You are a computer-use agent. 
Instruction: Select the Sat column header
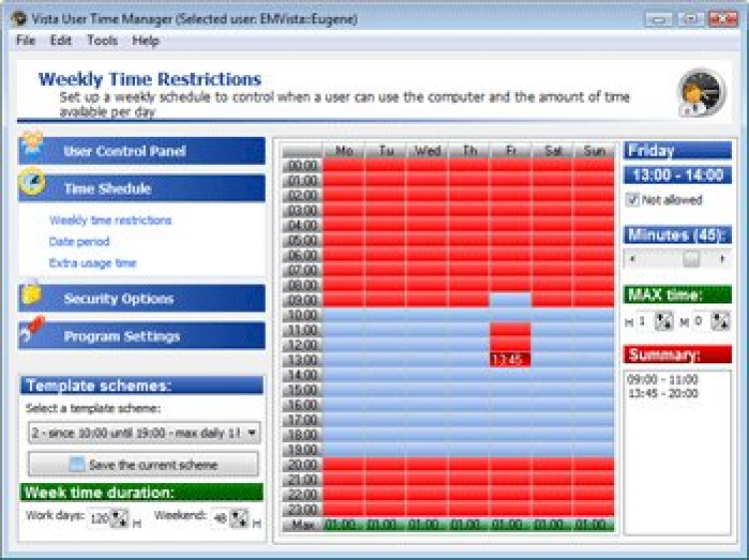[552, 151]
